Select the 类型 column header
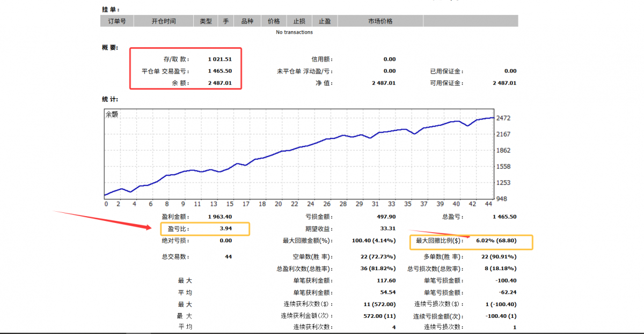 point(206,21)
